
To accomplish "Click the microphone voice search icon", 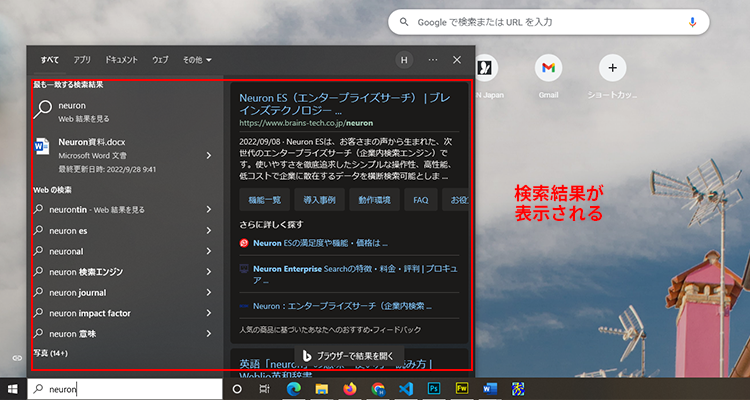I will [x=692, y=22].
